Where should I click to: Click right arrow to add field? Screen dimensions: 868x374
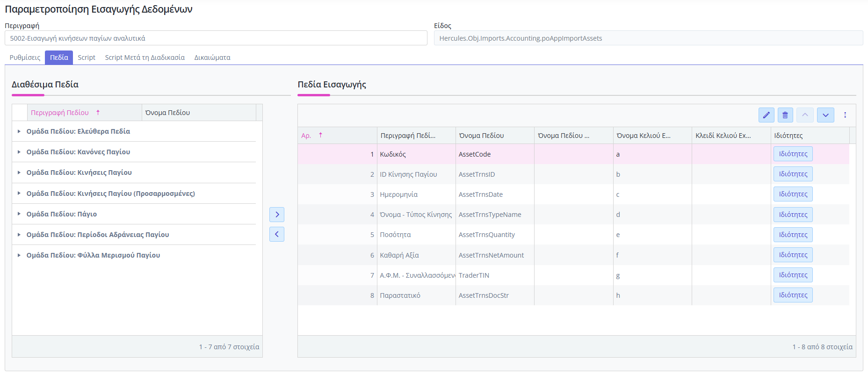tap(277, 215)
